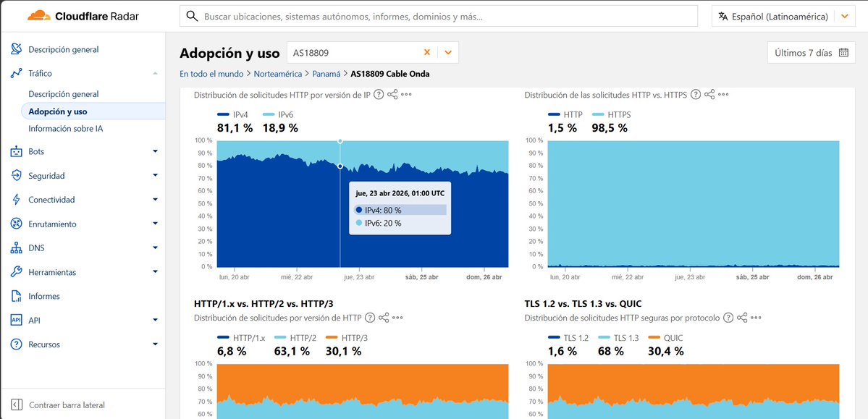Open help for HTTP vs. HTTPS chart
868x419 pixels.
(696, 95)
